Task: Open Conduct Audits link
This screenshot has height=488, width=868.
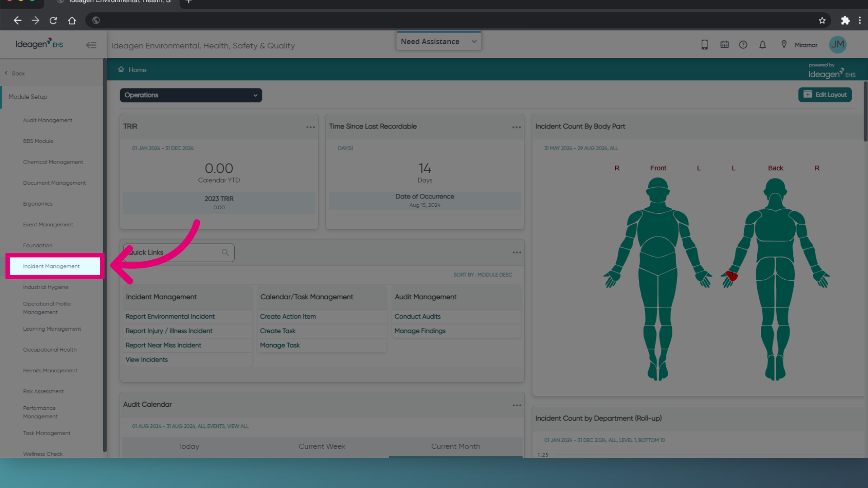Action: (x=417, y=316)
